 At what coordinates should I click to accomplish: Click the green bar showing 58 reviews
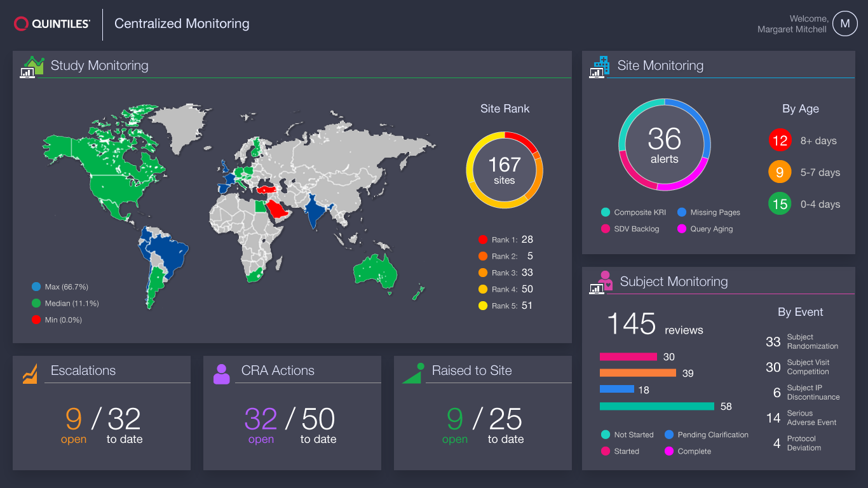point(657,407)
